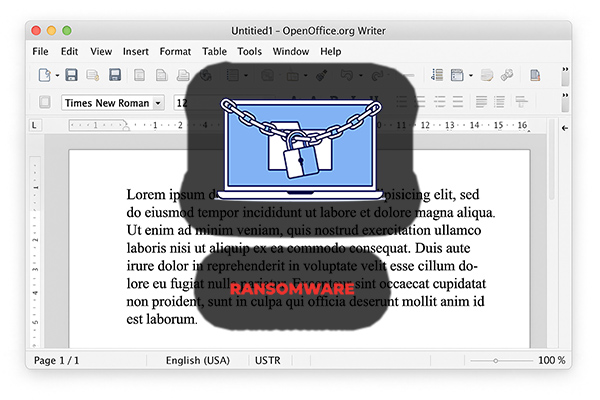600x400 pixels.
Task: Click the Print printer icon
Action: [183, 75]
